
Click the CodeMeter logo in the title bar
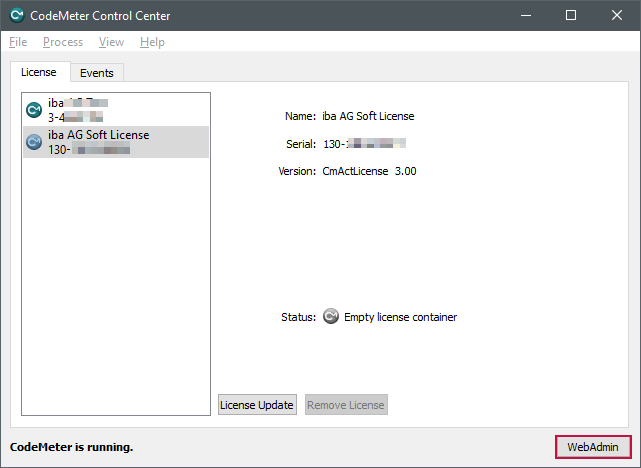(17, 16)
